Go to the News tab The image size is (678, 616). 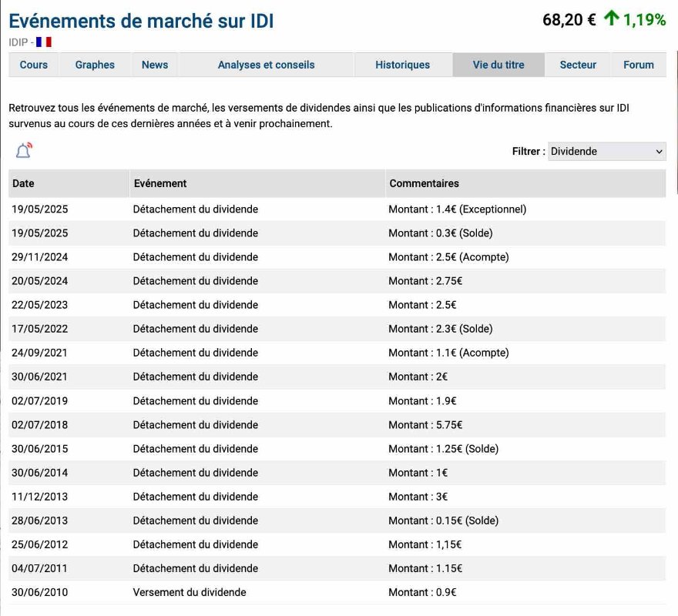[155, 65]
